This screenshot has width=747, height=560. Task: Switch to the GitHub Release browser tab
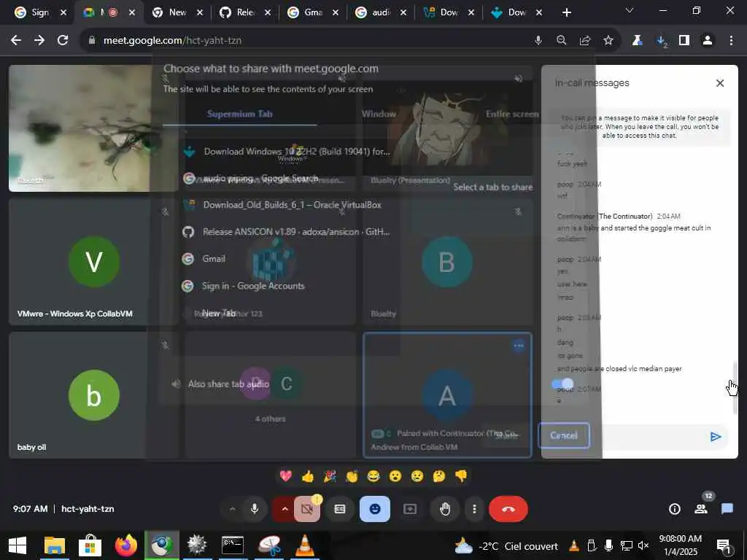(x=245, y=12)
